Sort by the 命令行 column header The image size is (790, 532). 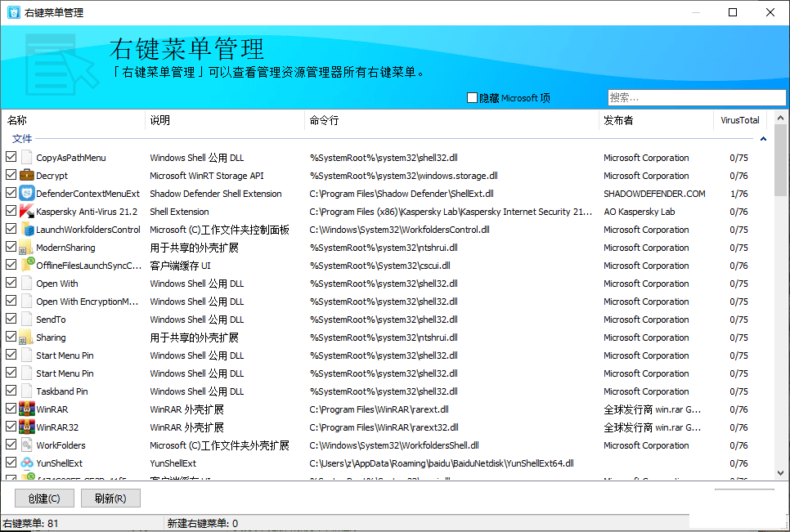(x=451, y=120)
